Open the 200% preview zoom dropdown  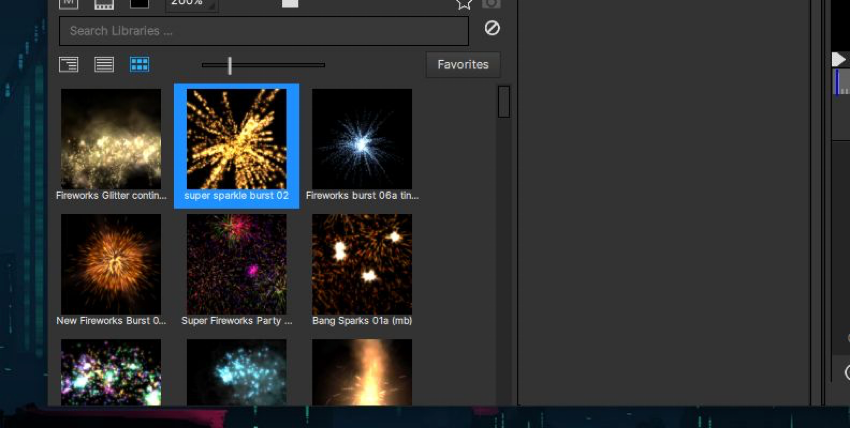tap(191, 4)
